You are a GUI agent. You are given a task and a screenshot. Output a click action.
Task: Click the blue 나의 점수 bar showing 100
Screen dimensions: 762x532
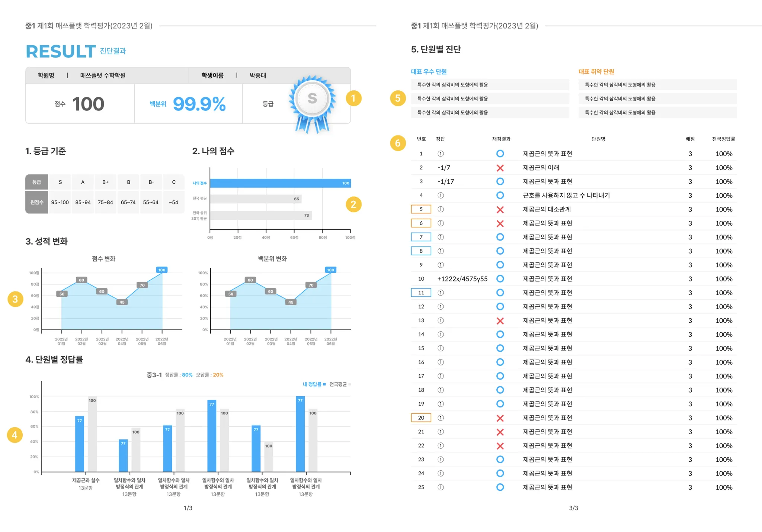[280, 183]
